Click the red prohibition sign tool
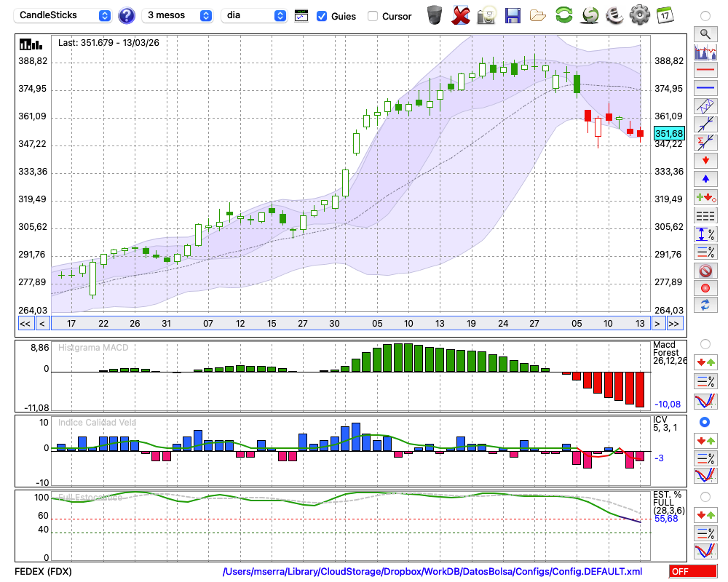 point(704,271)
